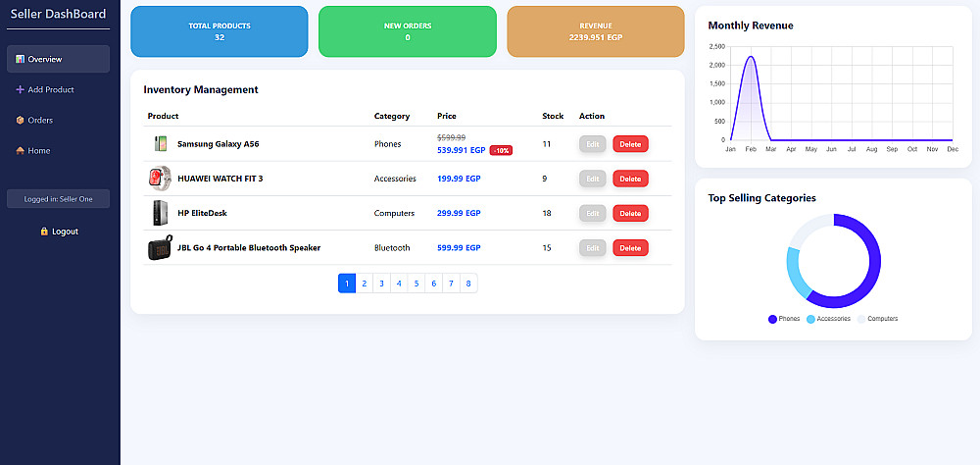Delete the HUAWEI WATCH FIT 3 product

pos(630,179)
